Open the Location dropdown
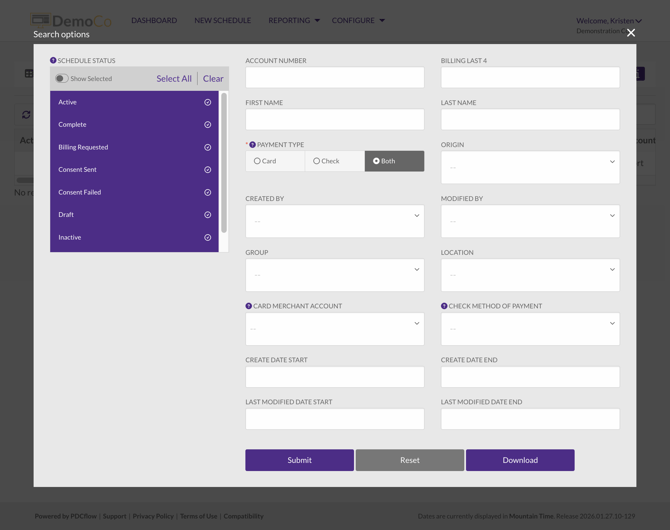Screen dimensions: 670x530 click(x=530, y=275)
